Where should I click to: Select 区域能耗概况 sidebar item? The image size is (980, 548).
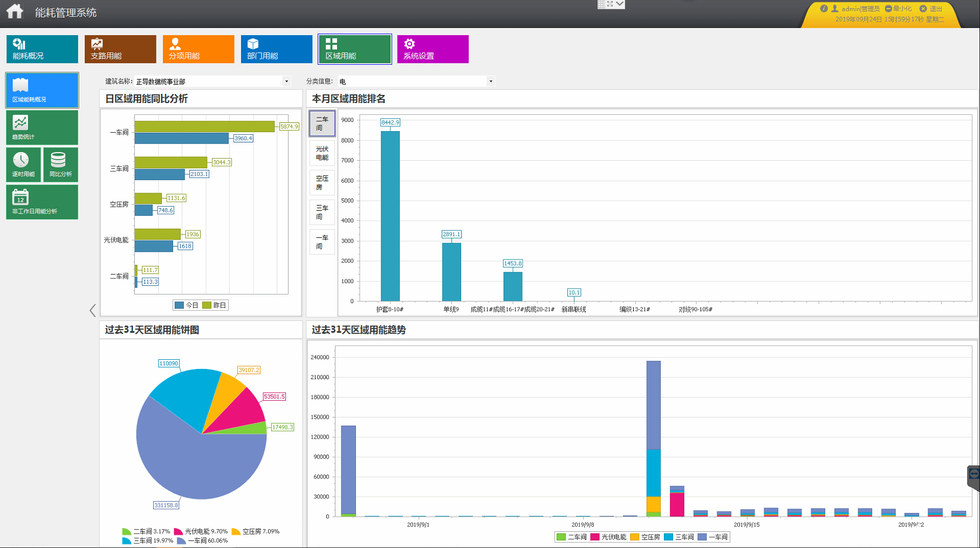[x=42, y=90]
